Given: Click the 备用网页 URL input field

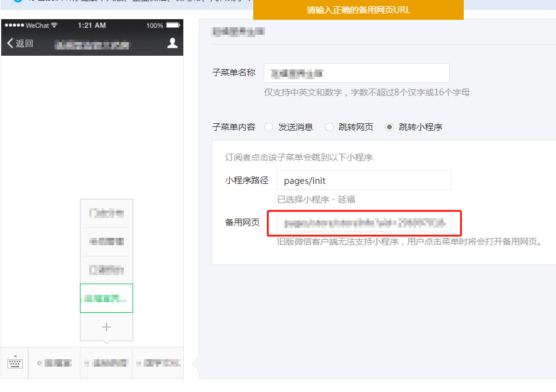Looking at the screenshot, I should (x=364, y=223).
